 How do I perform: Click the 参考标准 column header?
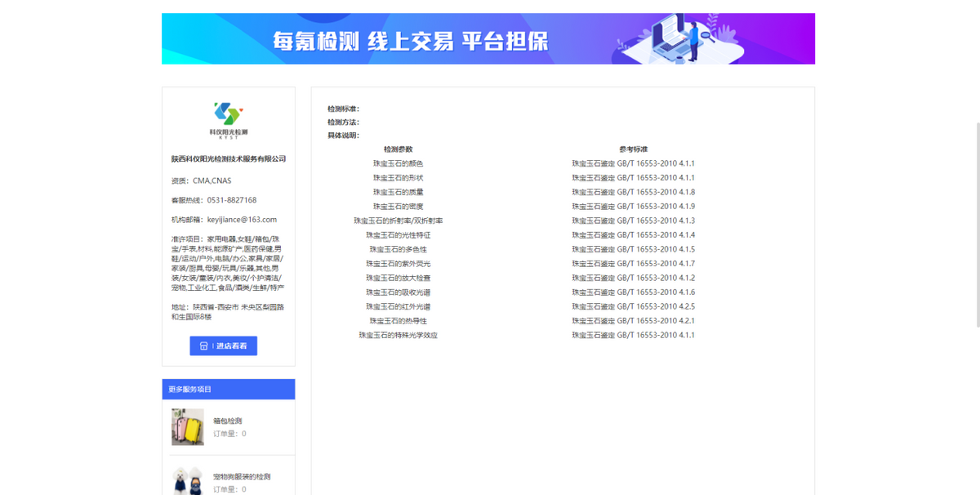pos(632,150)
